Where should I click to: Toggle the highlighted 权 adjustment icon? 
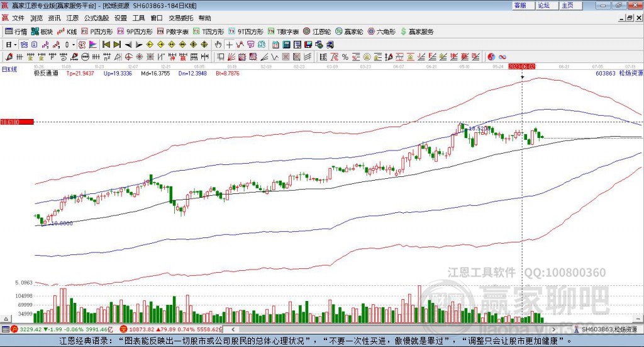point(82,45)
